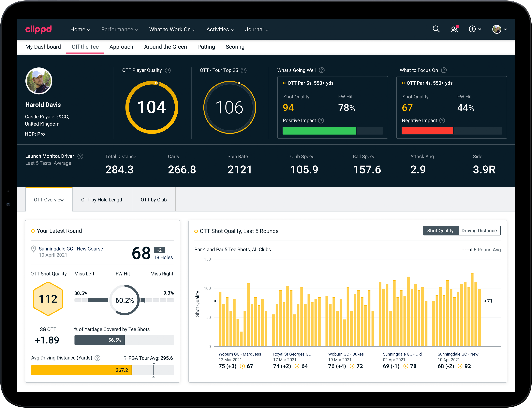Click the search magnifier icon
The width and height of the screenshot is (532, 408).
pos(436,29)
